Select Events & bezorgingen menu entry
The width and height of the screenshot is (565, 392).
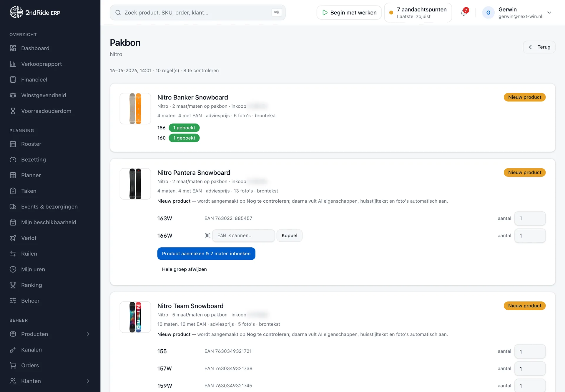[50, 206]
